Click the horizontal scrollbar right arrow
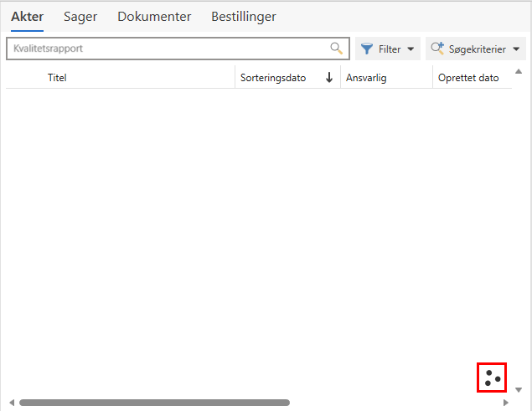This screenshot has width=532, height=411. [x=505, y=403]
